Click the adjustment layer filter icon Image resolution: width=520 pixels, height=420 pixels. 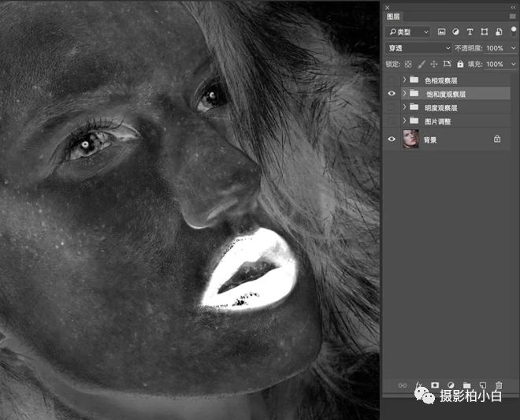point(455,32)
